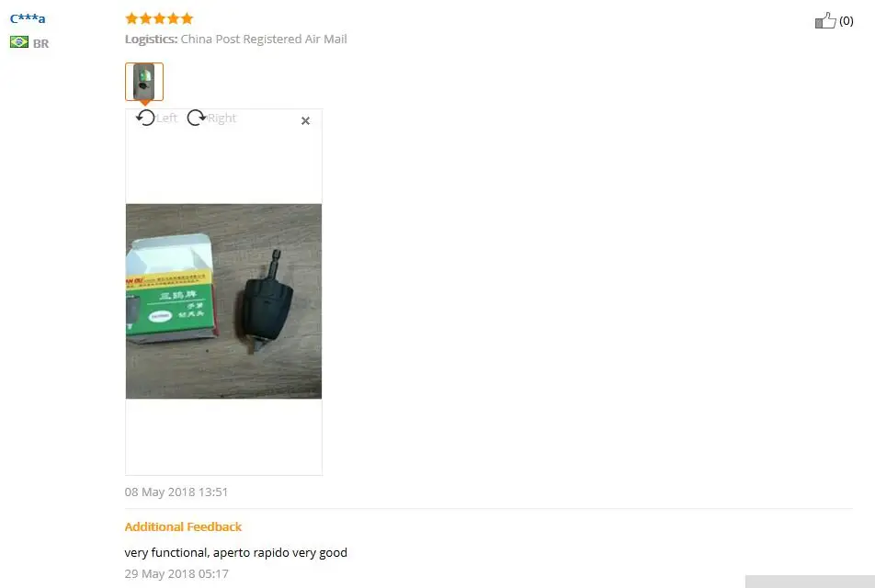Click the five-star rating
Image resolution: width=875 pixels, height=588 pixels.
[159, 18]
